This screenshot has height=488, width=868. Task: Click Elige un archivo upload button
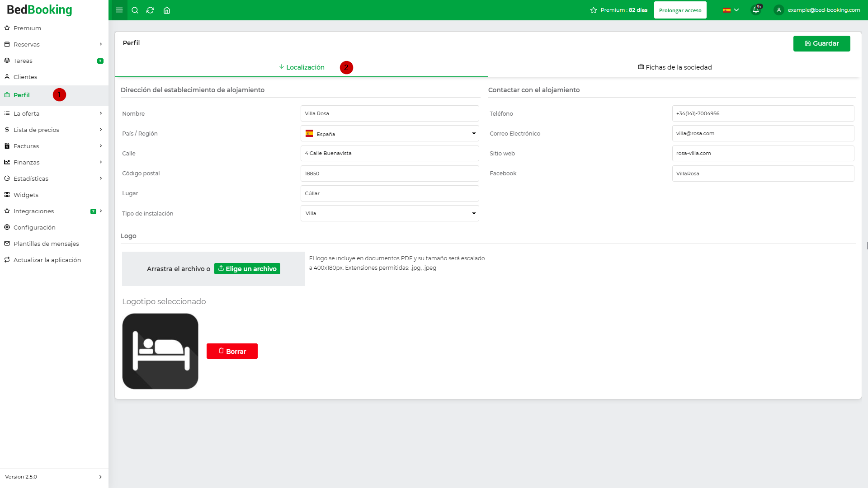247,269
